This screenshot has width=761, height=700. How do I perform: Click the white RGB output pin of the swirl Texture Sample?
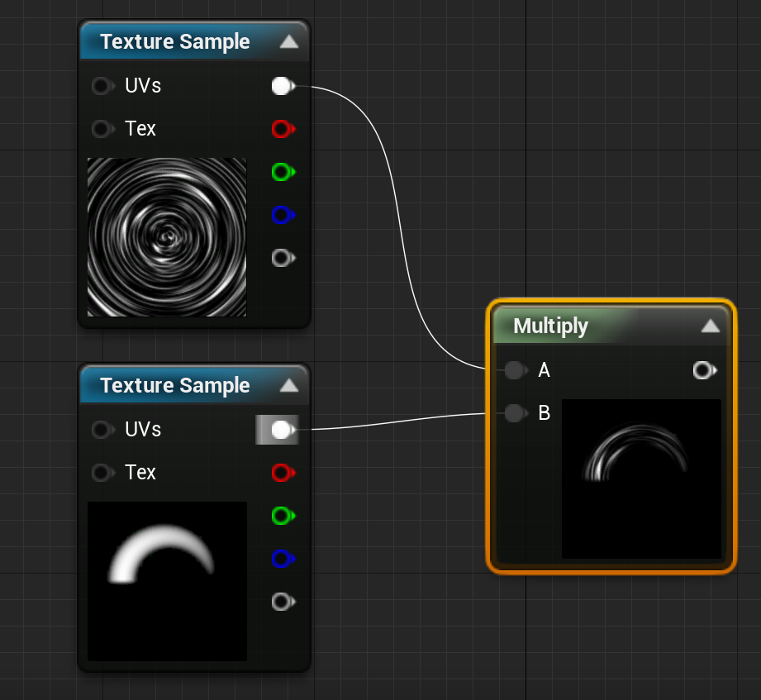tap(283, 86)
